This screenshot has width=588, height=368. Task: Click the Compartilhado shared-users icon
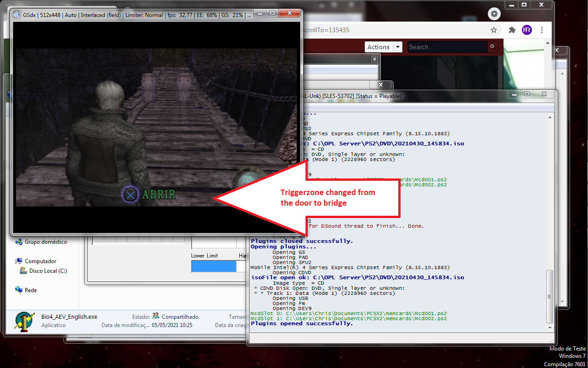[x=156, y=316]
